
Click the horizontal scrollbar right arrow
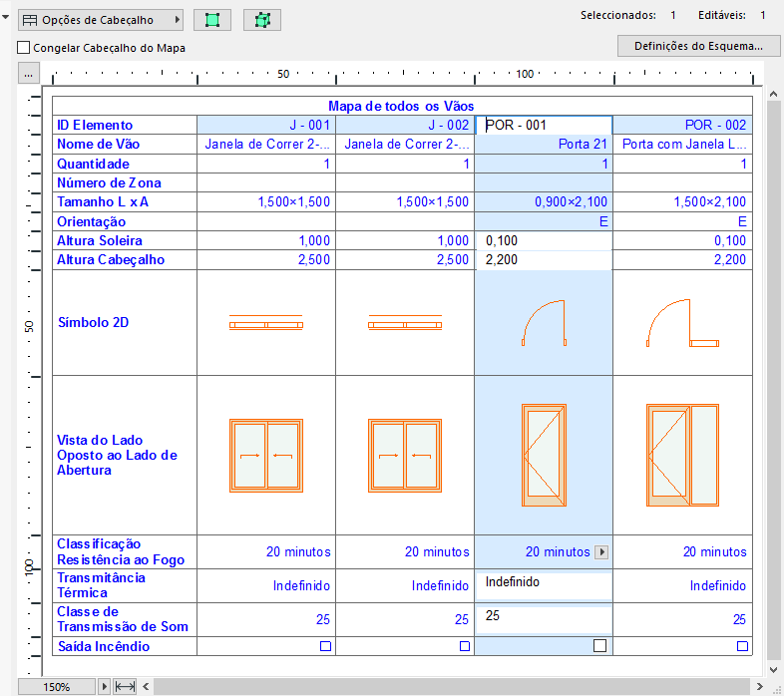click(x=759, y=686)
